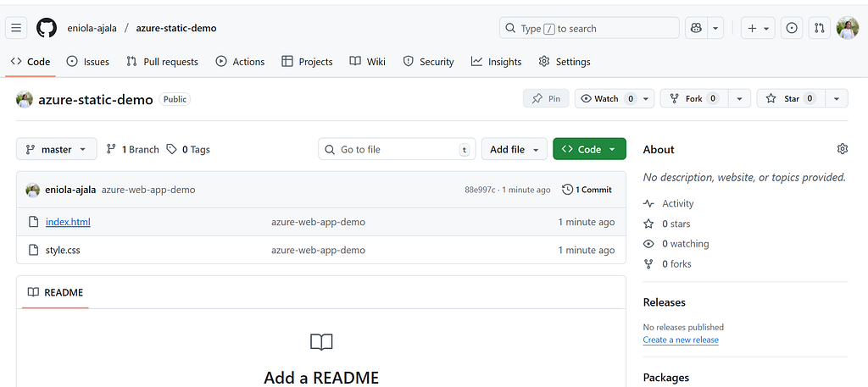868x387 pixels.
Task: Open the index.html file
Action: click(68, 222)
